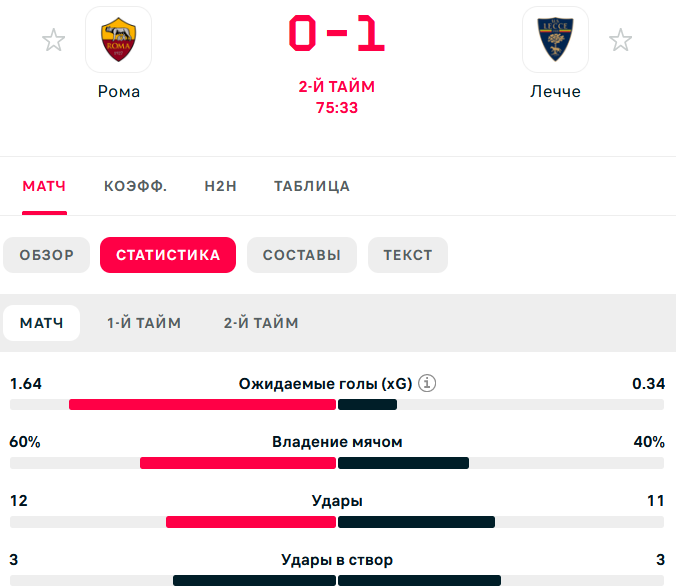
Task: Select the ОБЗОР button
Action: click(47, 255)
